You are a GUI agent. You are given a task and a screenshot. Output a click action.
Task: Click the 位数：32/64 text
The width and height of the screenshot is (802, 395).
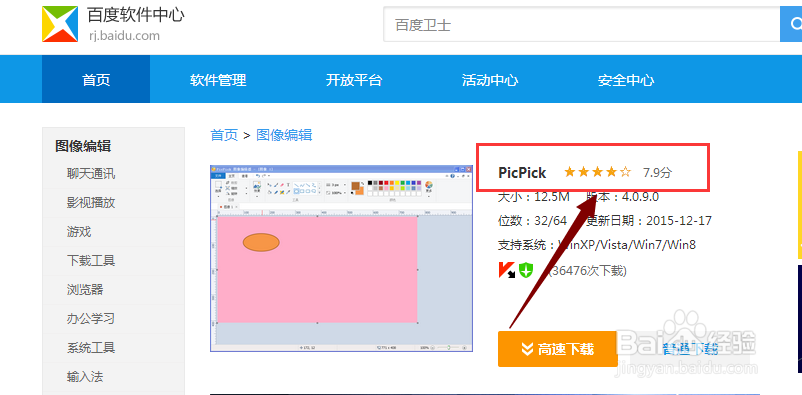point(532,221)
